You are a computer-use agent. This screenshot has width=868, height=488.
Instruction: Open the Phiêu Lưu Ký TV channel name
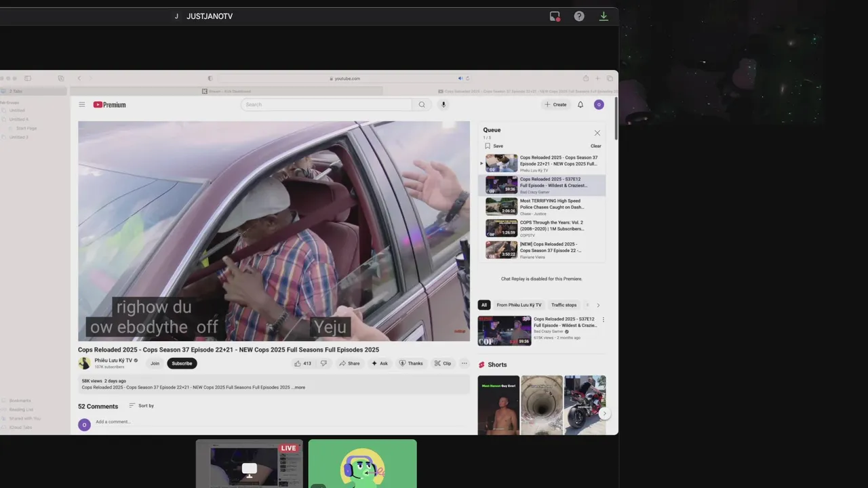tap(113, 361)
